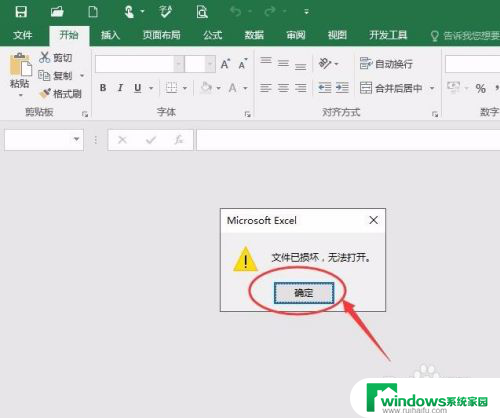
Task: Select the Format Painter (格式刷) tool
Action: pyautogui.click(x=60, y=94)
